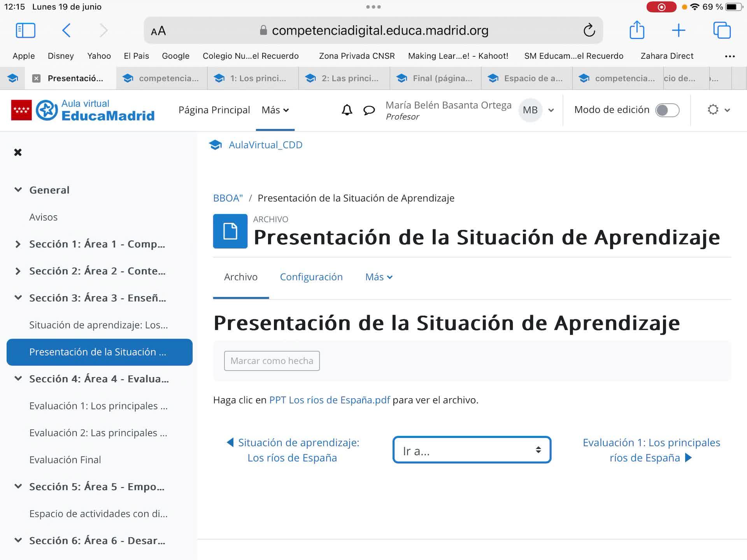This screenshot has width=747, height=560.
Task: Tap the Safari share icon
Action: pos(637,30)
